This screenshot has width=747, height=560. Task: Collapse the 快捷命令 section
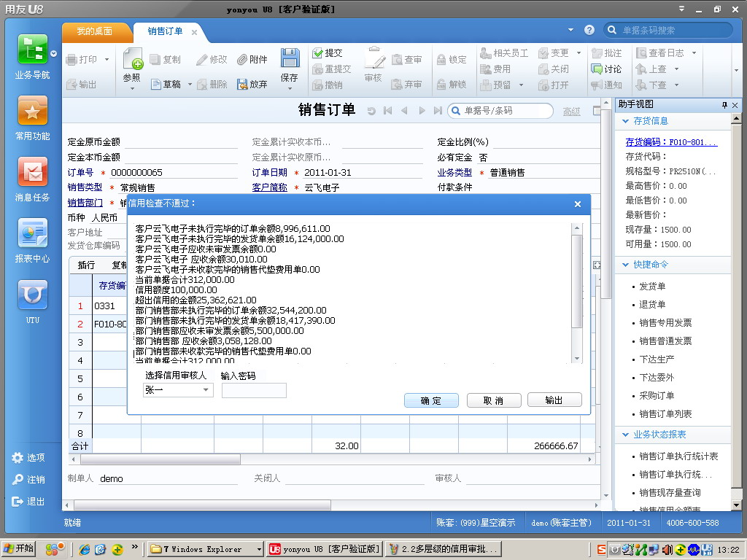pos(625,265)
